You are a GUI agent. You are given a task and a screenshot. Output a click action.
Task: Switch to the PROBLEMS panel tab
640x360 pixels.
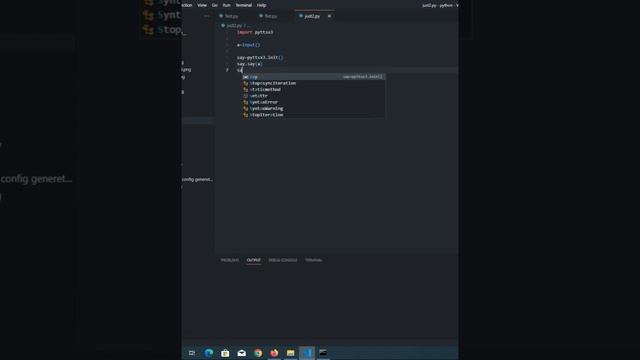pyautogui.click(x=230, y=260)
